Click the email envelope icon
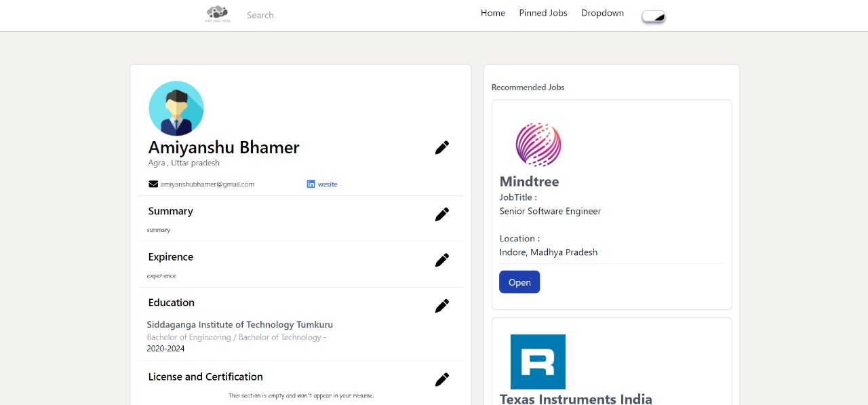 153,184
